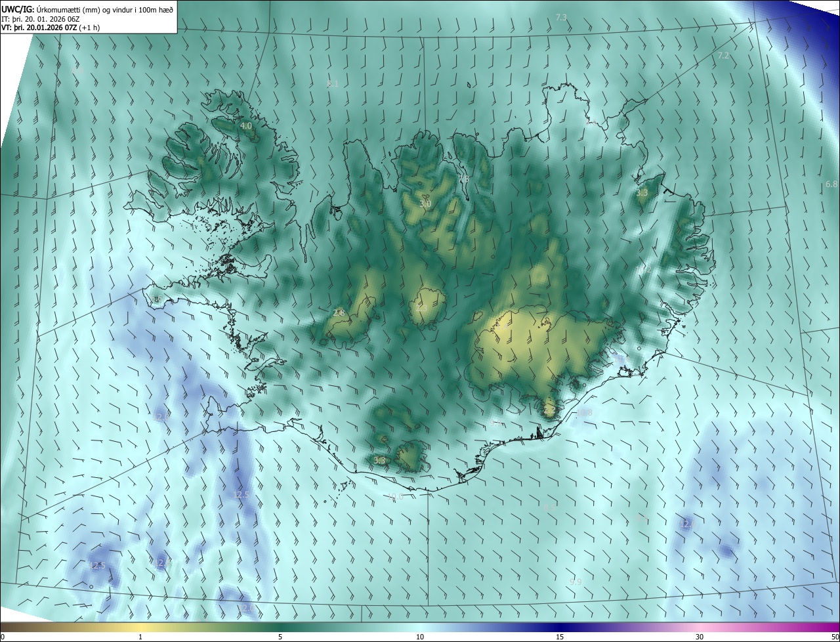Click the "10.0" value off the south coast
Screen dimensions: 840x642
(x=395, y=497)
